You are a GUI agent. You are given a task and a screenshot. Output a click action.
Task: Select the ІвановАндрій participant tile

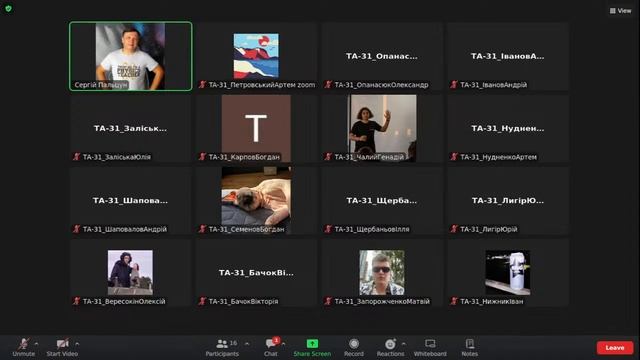508,56
